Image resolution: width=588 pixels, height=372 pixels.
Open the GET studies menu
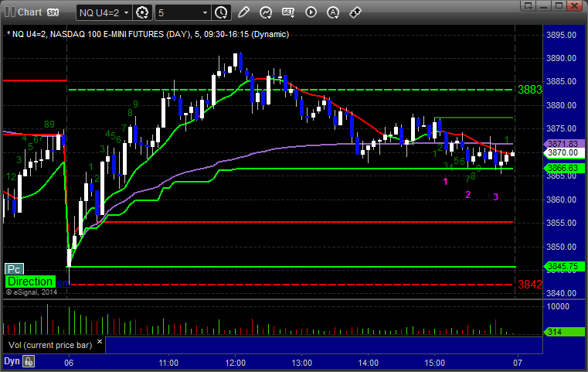(x=288, y=13)
